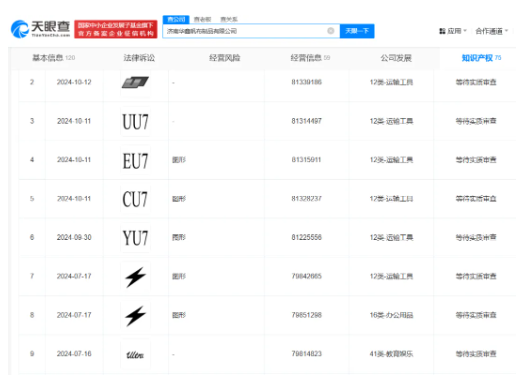Switch to the 法律诉讼 tab
Screen dimensions: 519x380
tap(139, 58)
